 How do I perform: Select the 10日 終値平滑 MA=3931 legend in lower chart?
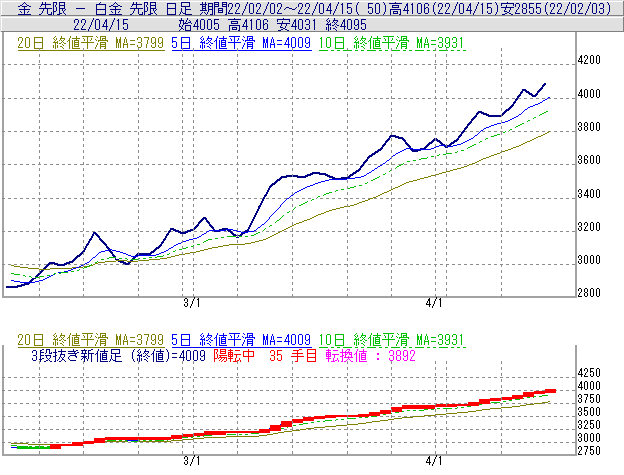(x=392, y=340)
